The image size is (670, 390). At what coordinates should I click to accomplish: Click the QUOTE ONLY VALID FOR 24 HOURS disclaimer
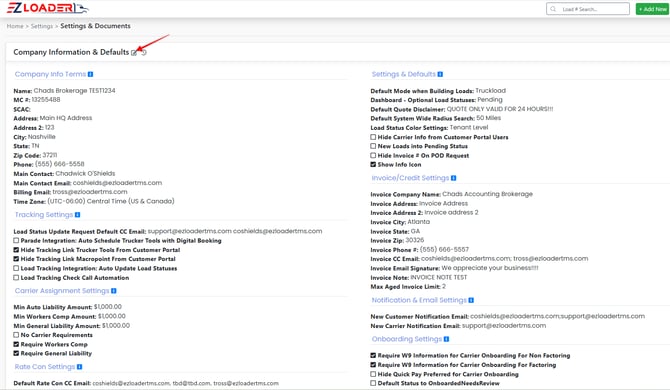500,109
